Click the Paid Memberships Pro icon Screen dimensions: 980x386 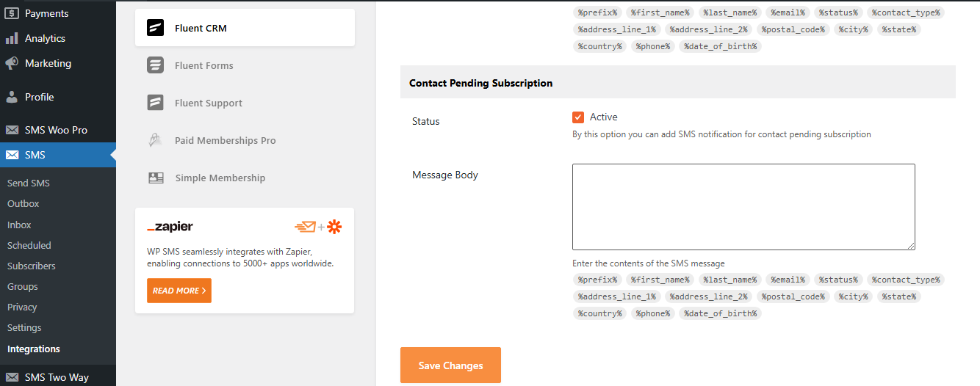click(x=155, y=140)
